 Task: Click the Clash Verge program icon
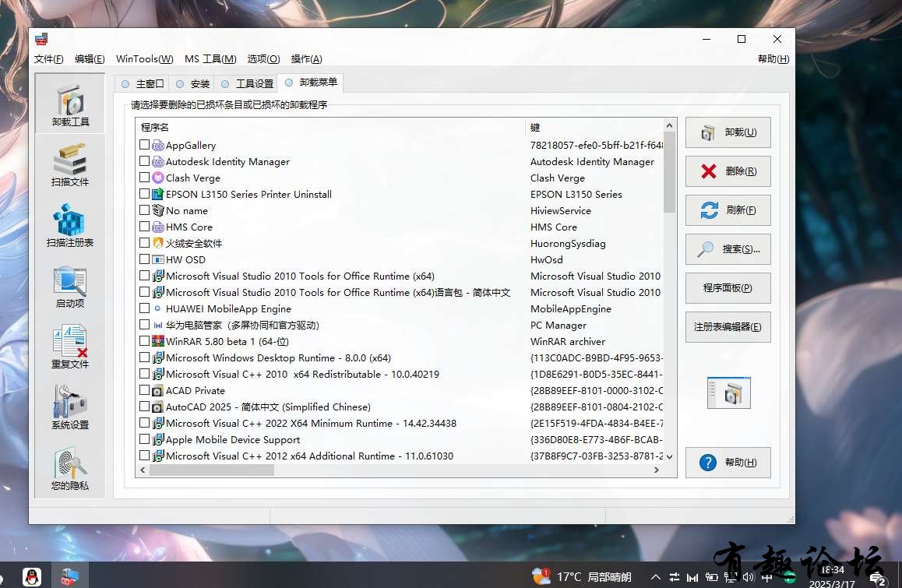[x=157, y=178]
